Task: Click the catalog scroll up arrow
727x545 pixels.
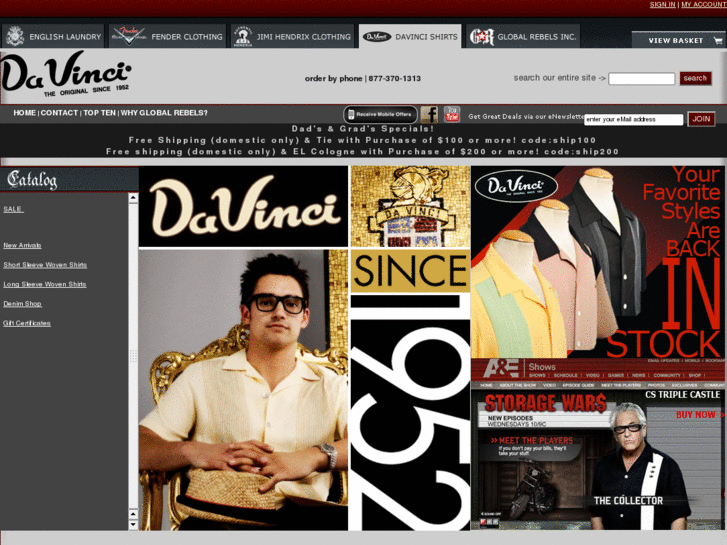Action: click(x=133, y=199)
